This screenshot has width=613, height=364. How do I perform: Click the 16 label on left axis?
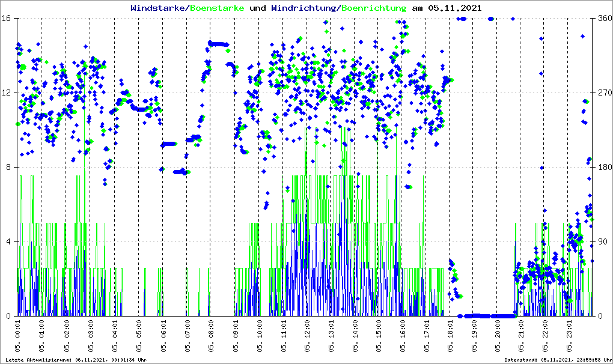[8, 19]
